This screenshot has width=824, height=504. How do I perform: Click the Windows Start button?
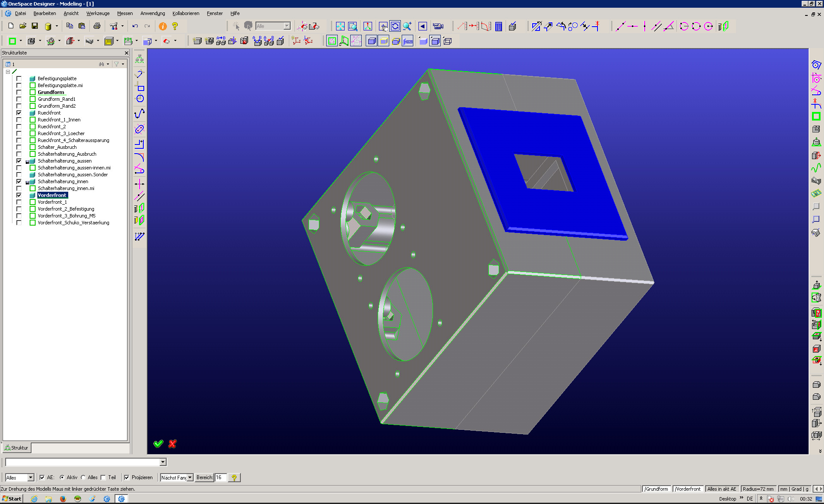(12, 498)
